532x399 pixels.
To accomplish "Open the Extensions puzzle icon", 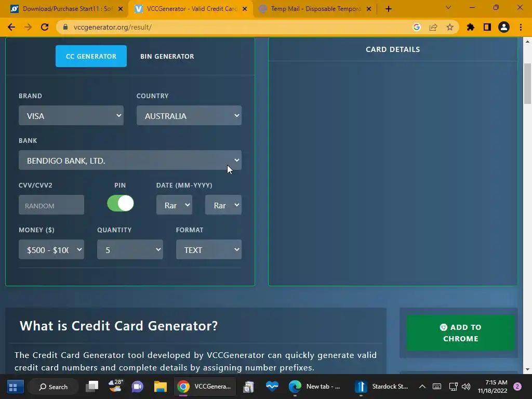I will click(471, 27).
